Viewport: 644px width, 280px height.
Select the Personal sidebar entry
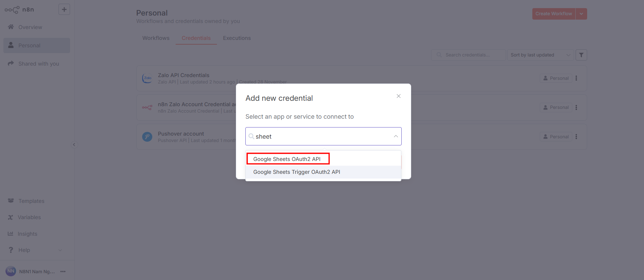(x=30, y=45)
